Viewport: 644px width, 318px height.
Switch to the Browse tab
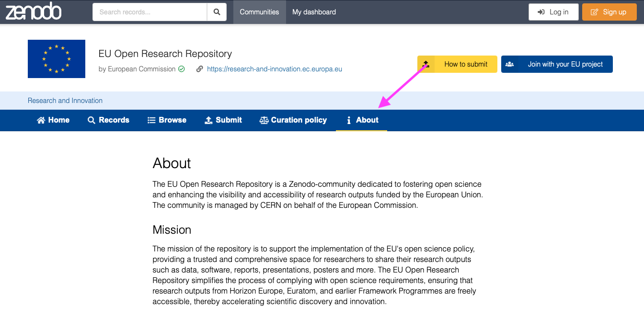167,120
